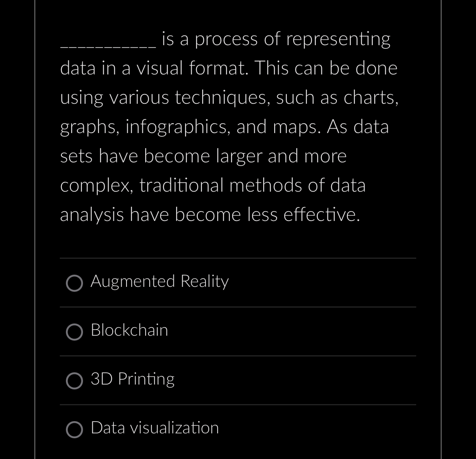Click the Data visualization option label

coord(154,428)
